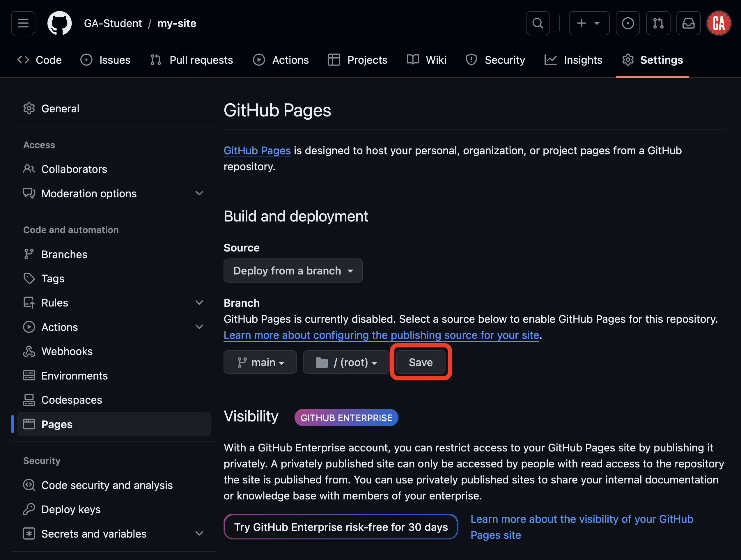Open the hamburger navigation menu

point(23,23)
